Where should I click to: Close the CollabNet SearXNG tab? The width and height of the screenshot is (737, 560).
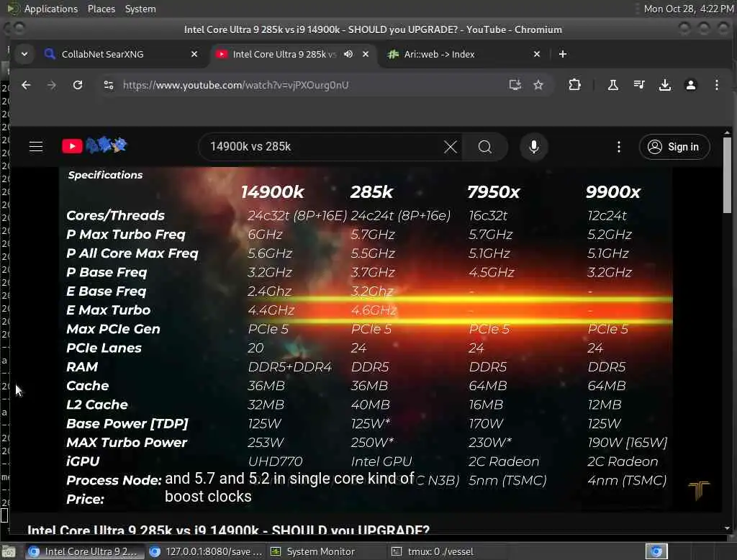pos(194,54)
